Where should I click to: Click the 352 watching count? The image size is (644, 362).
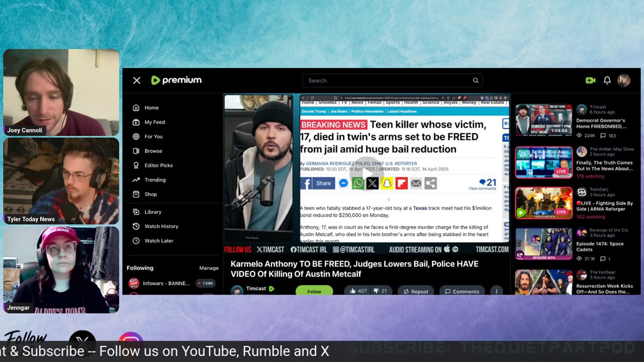(x=591, y=217)
